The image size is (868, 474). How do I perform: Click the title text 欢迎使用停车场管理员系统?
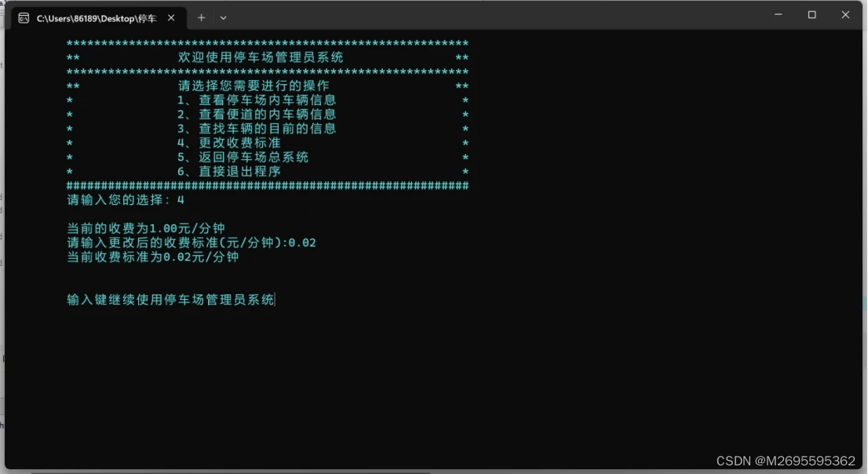[261, 57]
